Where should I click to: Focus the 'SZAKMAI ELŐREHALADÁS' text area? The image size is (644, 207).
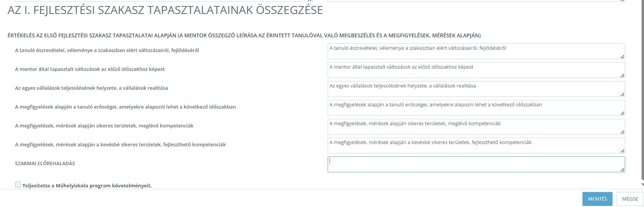[x=476, y=164]
